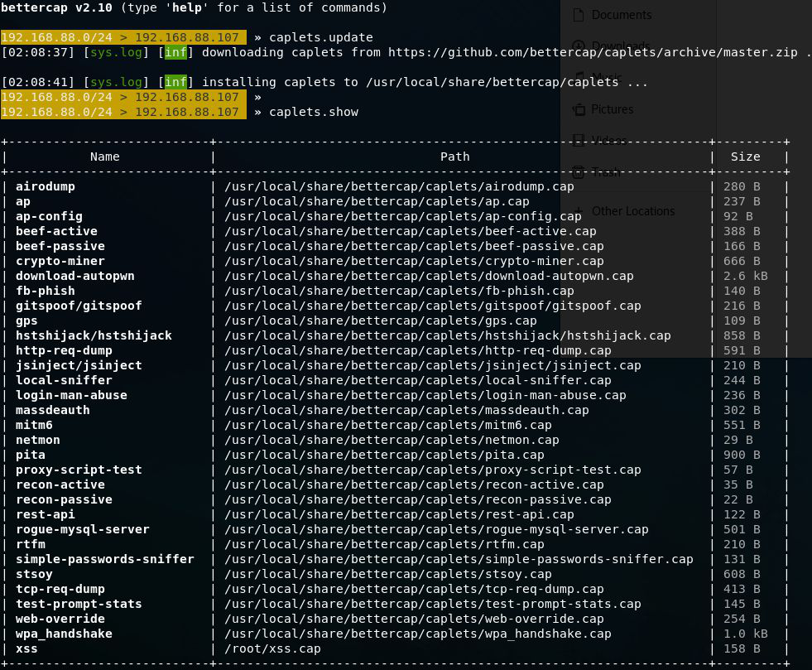Select the 'hstshijack/hstshijack' caplet name
812x670 pixels.
[x=94, y=335]
